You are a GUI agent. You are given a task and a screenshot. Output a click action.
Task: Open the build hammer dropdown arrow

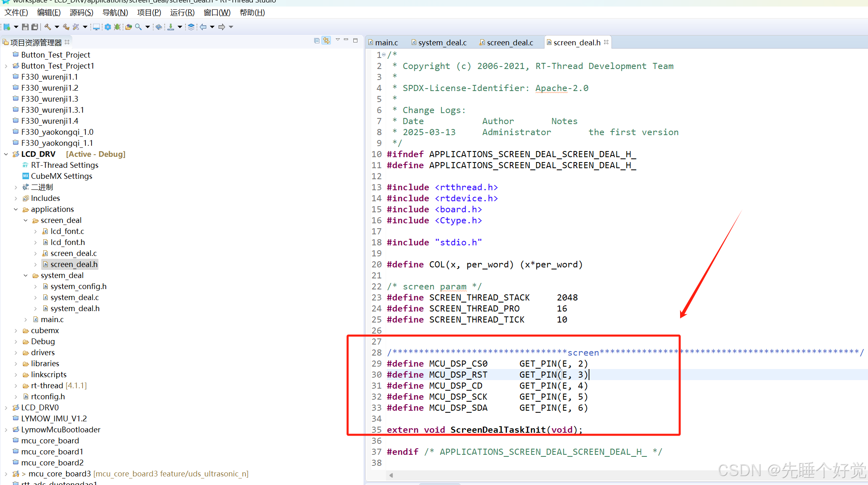pos(57,27)
